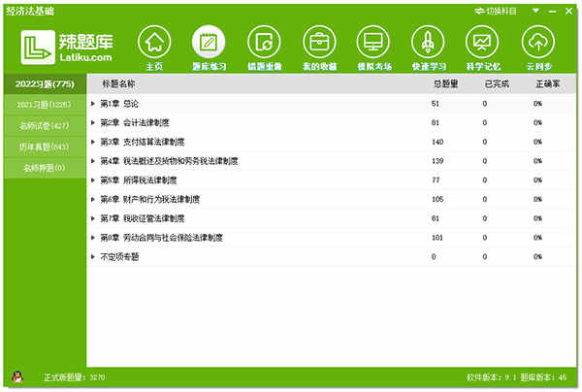
Task: Click total count 81 in 第7章 row
Action: [436, 218]
